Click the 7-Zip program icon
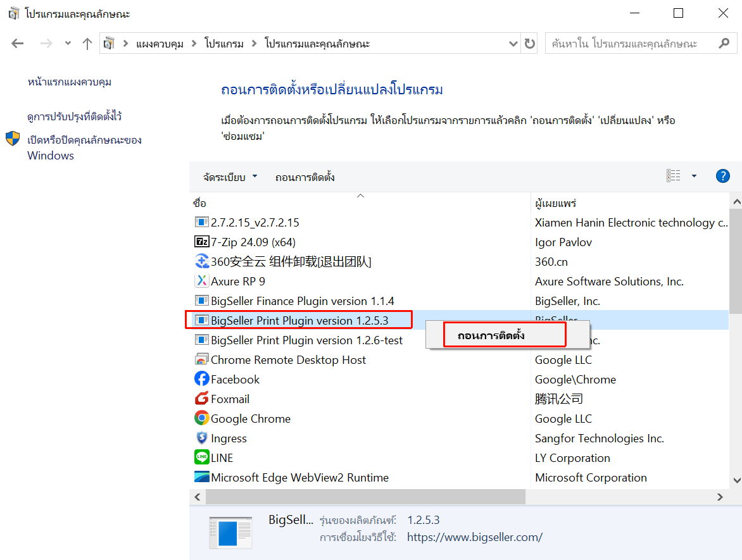 [201, 242]
